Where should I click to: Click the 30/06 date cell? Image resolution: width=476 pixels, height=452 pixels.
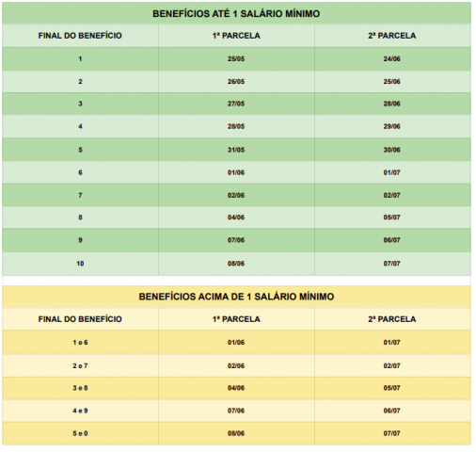click(x=392, y=150)
